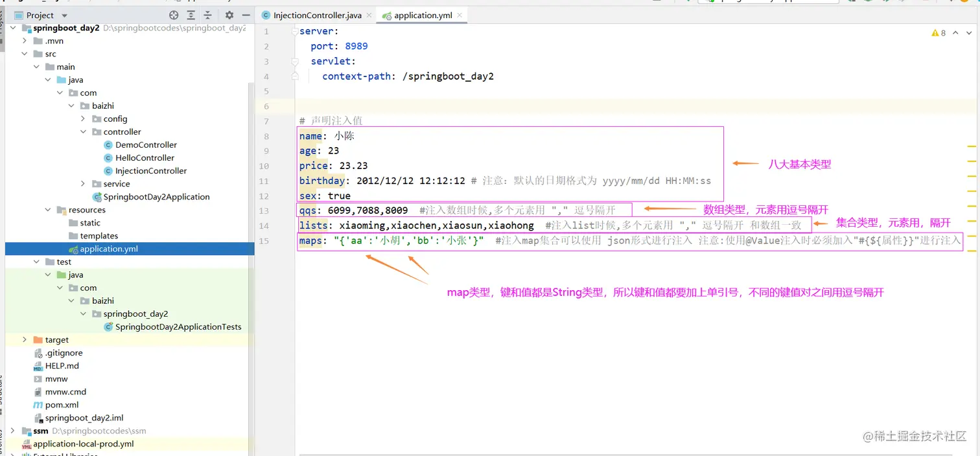The width and height of the screenshot is (980, 456).
Task: Open the Project view dropdown
Action: click(x=64, y=15)
